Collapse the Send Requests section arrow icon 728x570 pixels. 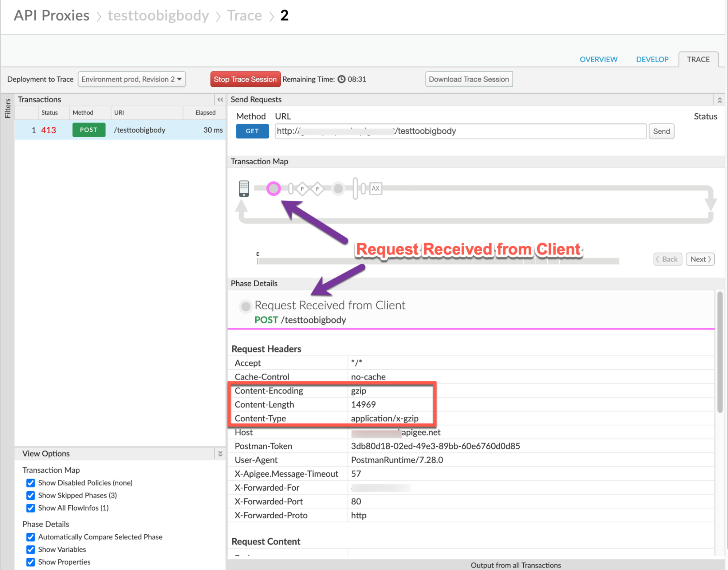(x=719, y=100)
